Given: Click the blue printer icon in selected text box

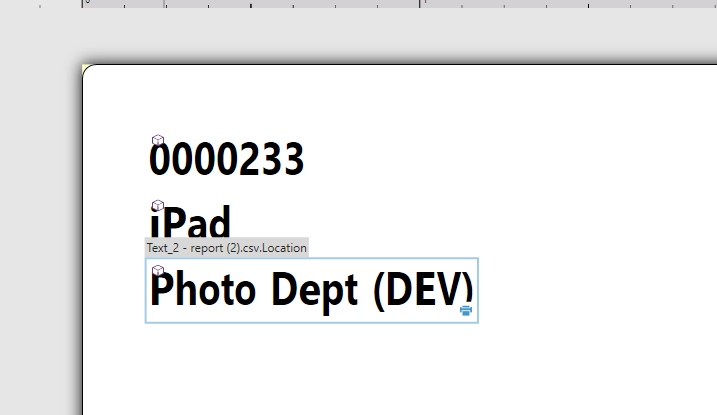Looking at the screenshot, I should tap(466, 311).
